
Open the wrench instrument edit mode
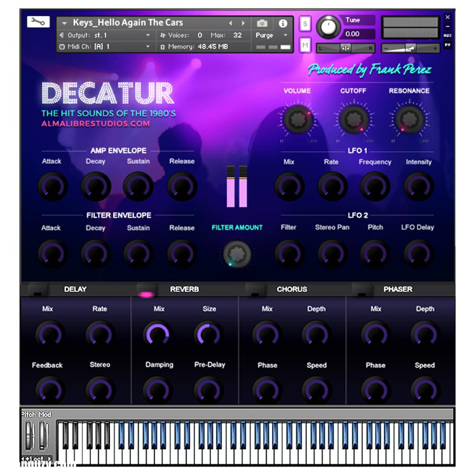click(38, 22)
